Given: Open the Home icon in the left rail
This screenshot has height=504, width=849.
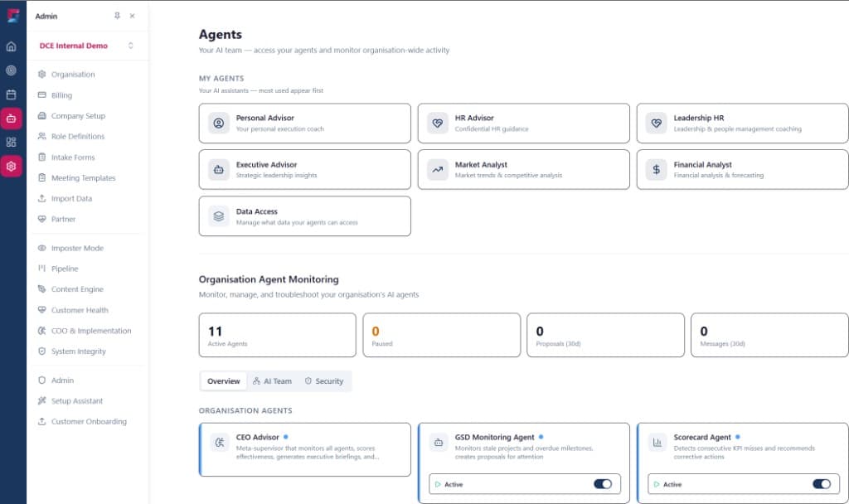Looking at the screenshot, I should [x=11, y=46].
